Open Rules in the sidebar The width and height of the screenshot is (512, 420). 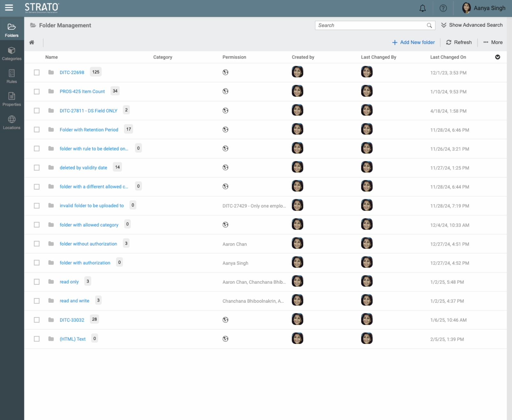(x=12, y=77)
